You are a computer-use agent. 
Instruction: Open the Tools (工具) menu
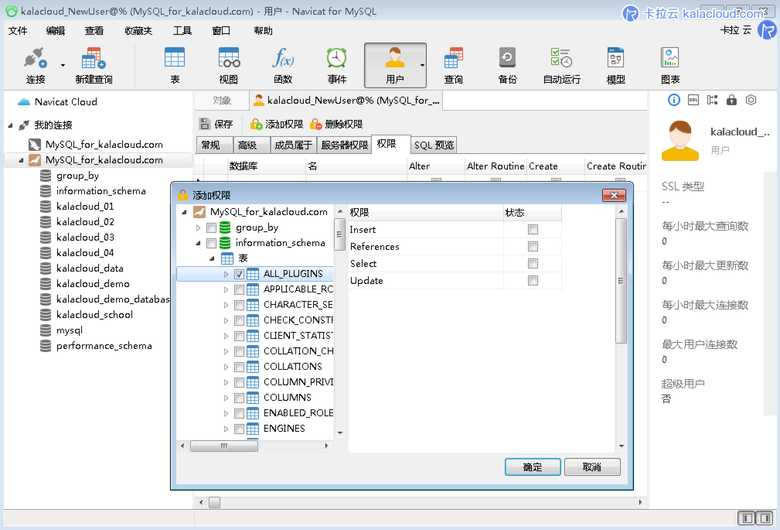tap(182, 31)
